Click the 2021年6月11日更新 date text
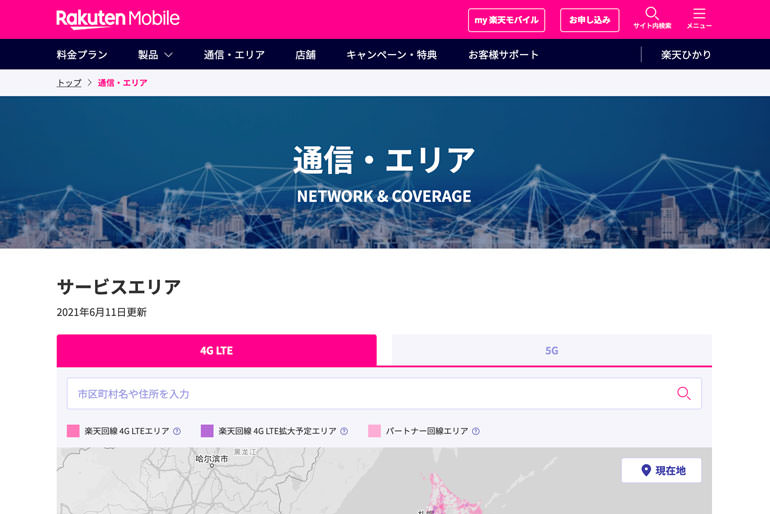Image resolution: width=770 pixels, height=514 pixels. pyautogui.click(x=102, y=312)
